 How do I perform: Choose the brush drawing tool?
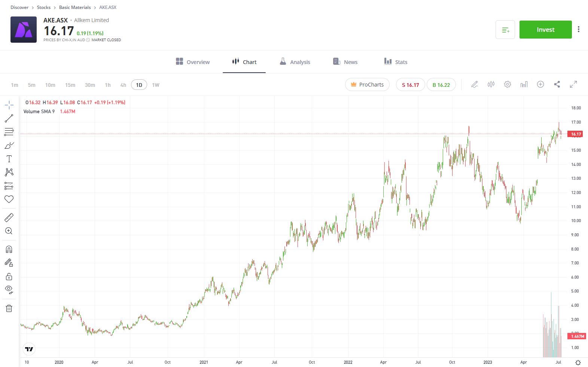click(x=9, y=145)
